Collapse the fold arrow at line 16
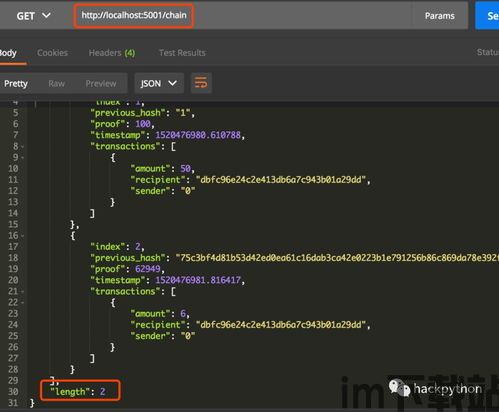The image size is (499, 412). [23, 236]
